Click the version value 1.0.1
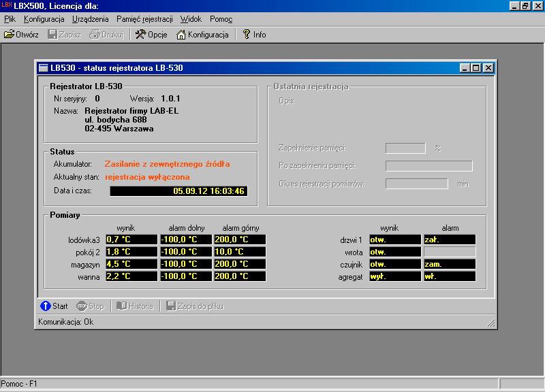The image size is (545, 392). (x=171, y=99)
